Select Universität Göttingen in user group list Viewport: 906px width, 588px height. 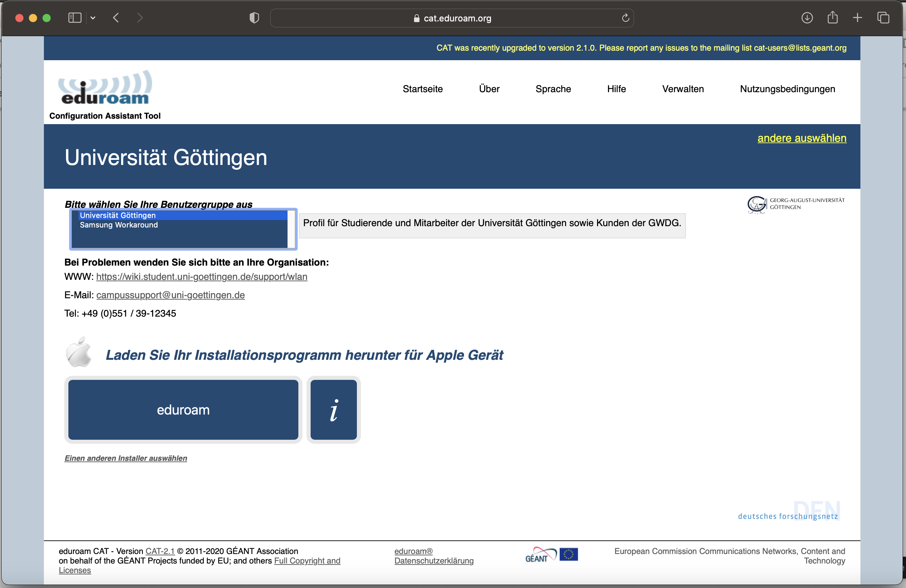(183, 215)
